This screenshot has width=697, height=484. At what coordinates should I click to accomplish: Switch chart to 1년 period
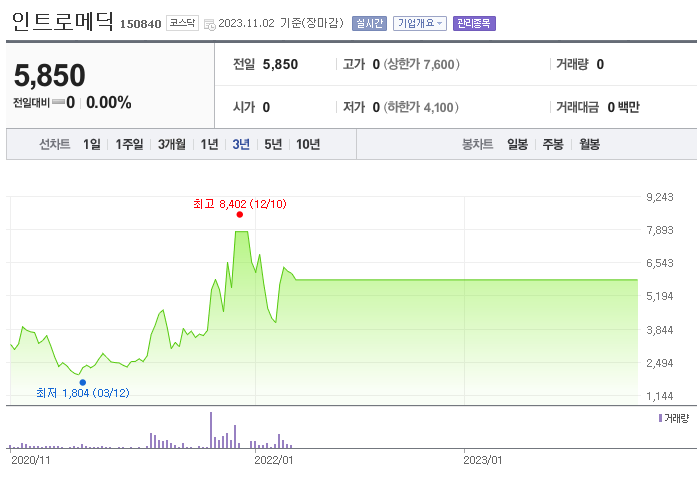point(209,144)
